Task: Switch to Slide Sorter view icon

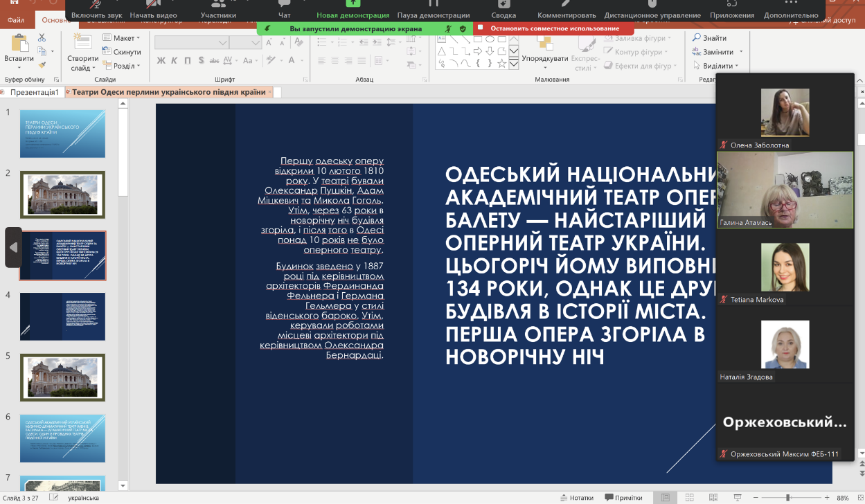Action: pos(689,497)
